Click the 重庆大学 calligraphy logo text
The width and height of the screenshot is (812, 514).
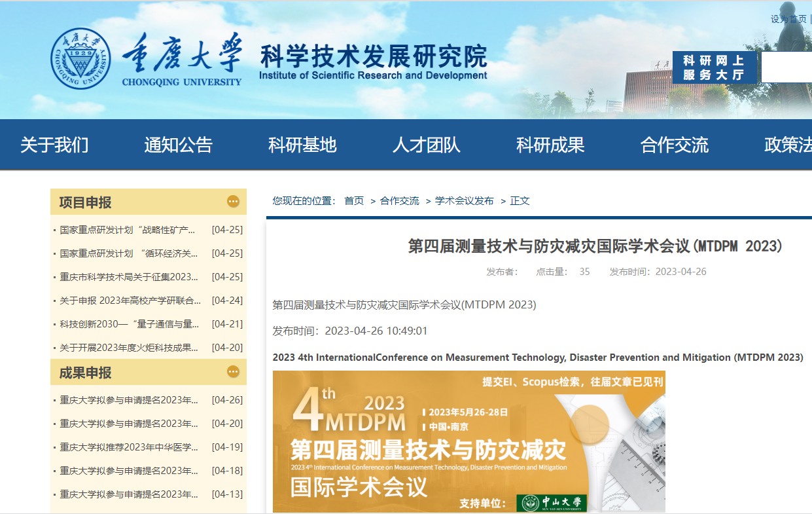[x=181, y=52]
